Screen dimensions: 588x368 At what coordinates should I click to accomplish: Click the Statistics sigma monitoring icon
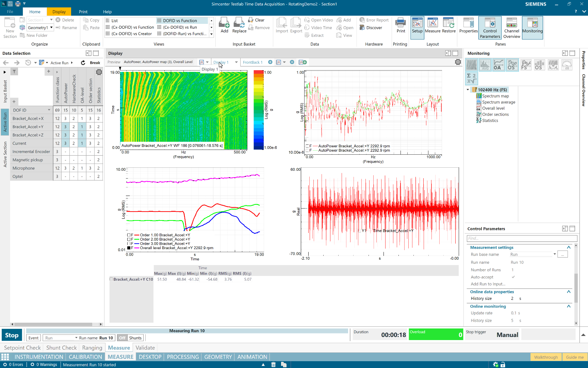(471, 78)
